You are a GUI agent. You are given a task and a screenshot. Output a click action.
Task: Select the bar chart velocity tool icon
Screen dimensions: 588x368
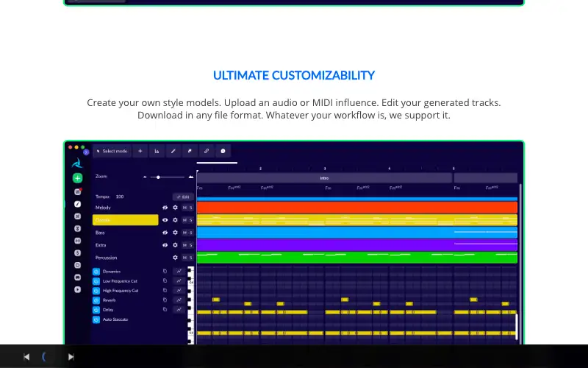click(x=157, y=151)
